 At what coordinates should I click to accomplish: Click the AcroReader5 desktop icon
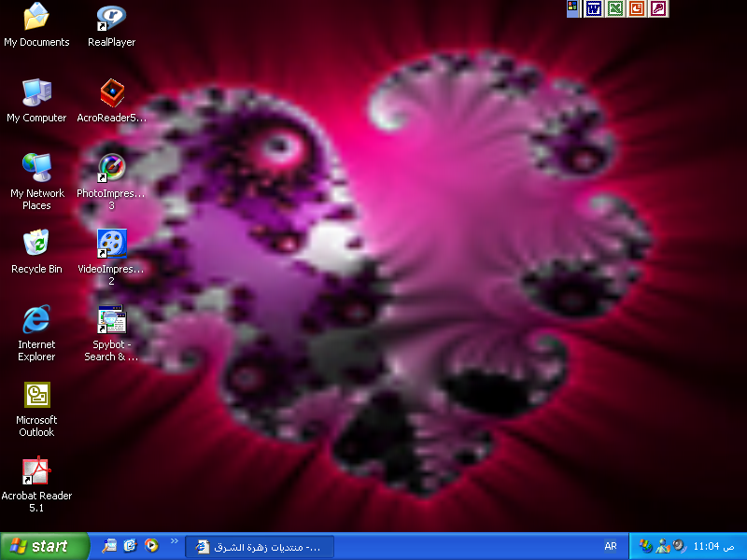point(111,93)
